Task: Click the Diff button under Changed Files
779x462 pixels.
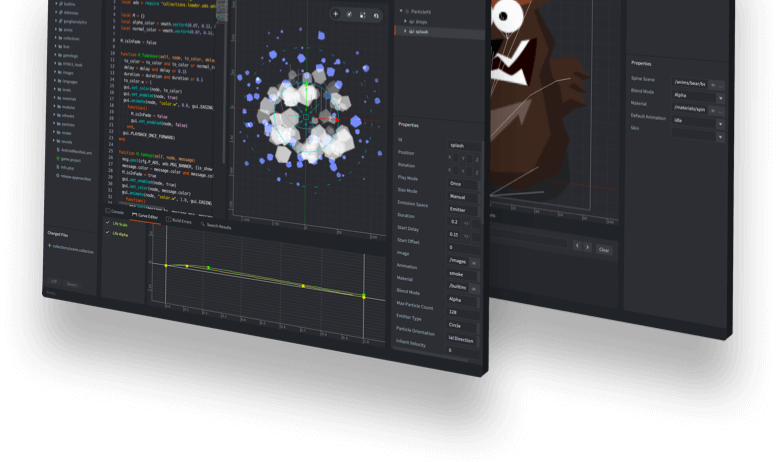Action: [x=54, y=282]
